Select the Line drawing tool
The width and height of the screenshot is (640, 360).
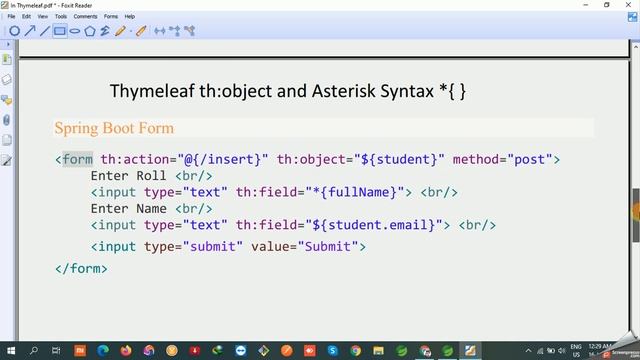click(44, 31)
